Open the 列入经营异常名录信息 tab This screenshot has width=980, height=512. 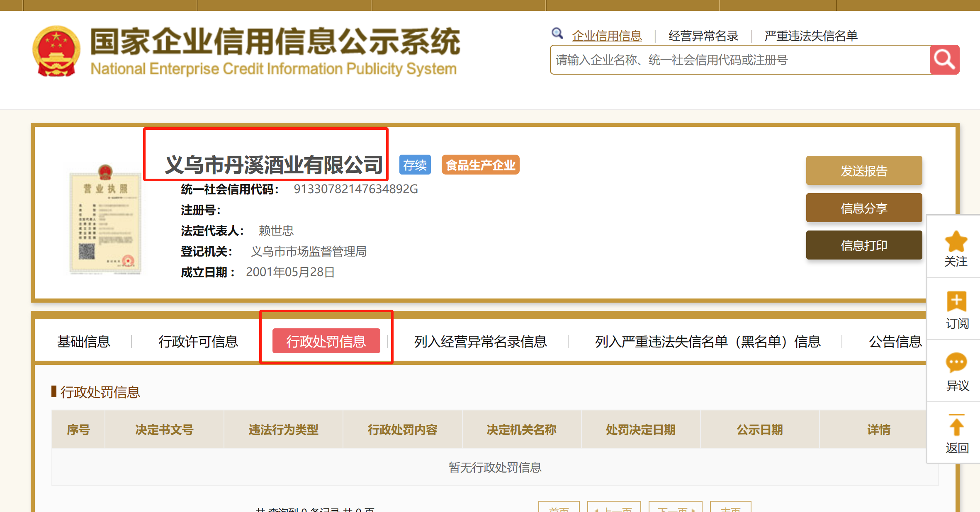480,342
